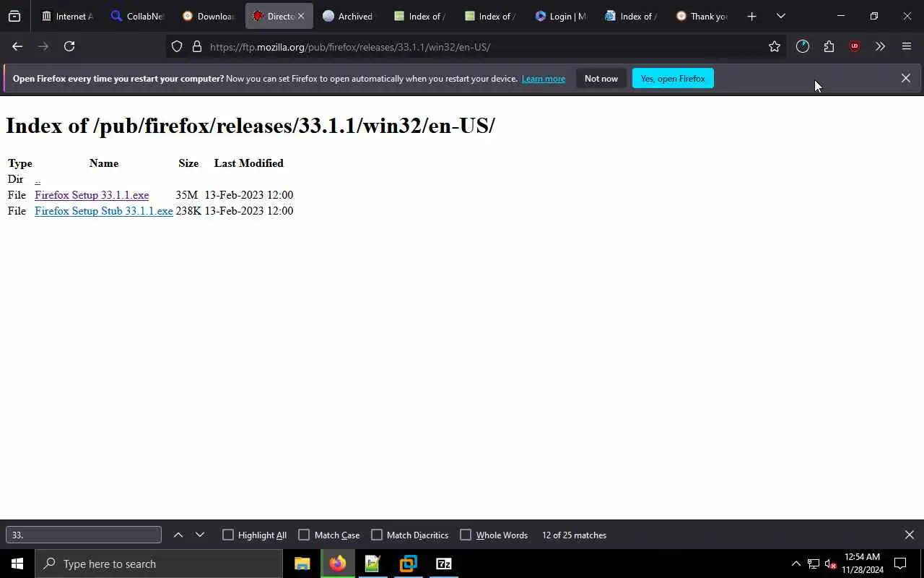Download Firefox Setup 33.1.1.exe
This screenshot has height=578, width=924.
click(92, 195)
